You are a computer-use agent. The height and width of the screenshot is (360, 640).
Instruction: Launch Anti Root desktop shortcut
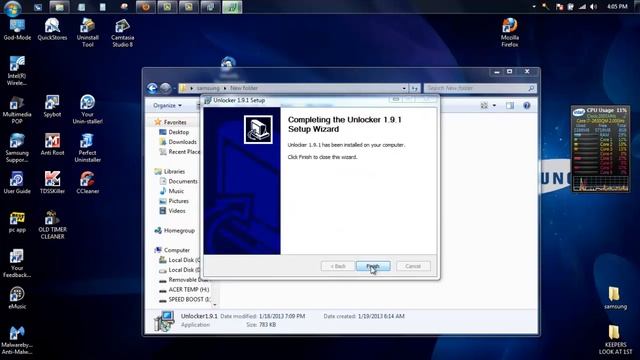52,144
